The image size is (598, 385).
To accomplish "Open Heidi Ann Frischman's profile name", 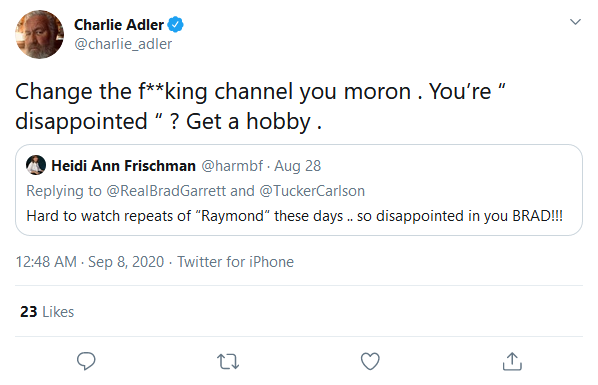I will [x=123, y=166].
